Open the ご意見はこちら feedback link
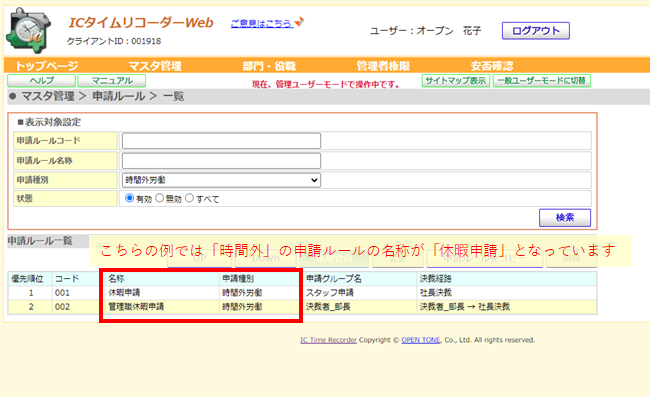 coord(262,24)
